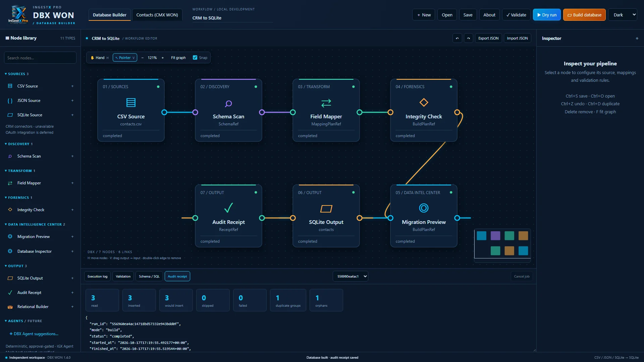Add Relational Builder node with plus icon
Screen dimensions: 644x362
click(72, 307)
